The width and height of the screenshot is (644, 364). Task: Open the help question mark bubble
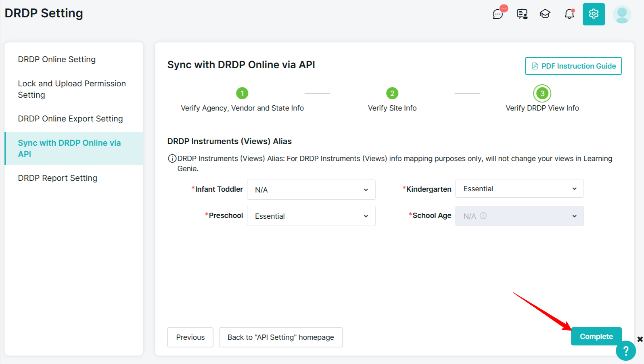click(625, 351)
